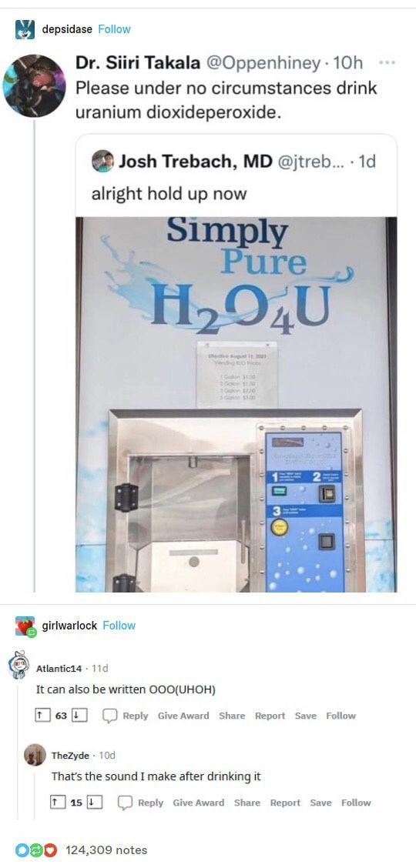Screen dimensions: 416x868
Task: Open the 124,309 notes list
Action: 106,850
